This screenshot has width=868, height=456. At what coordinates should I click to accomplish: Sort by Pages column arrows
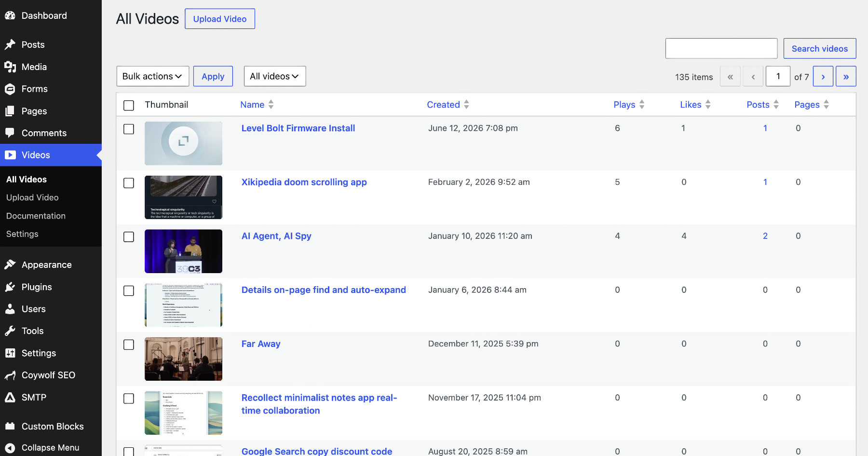point(826,104)
